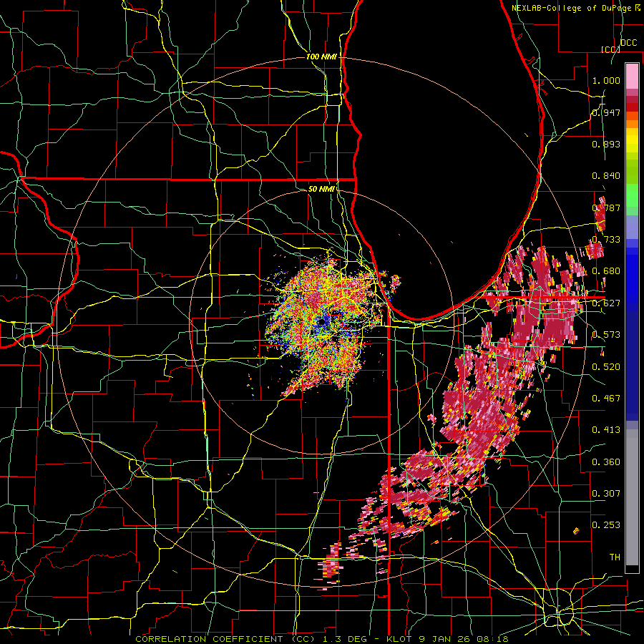
Task: Click the 1.000 value on the scale
Action: 606,80
